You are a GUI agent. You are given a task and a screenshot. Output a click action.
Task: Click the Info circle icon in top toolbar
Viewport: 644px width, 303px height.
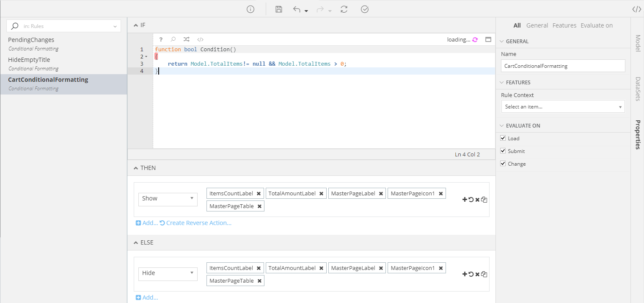click(x=250, y=9)
